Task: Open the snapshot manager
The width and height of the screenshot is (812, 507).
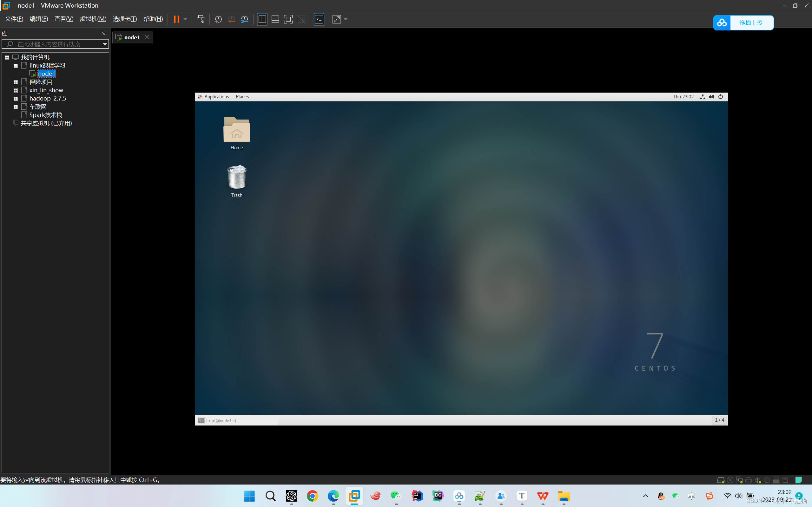Action: click(x=245, y=19)
